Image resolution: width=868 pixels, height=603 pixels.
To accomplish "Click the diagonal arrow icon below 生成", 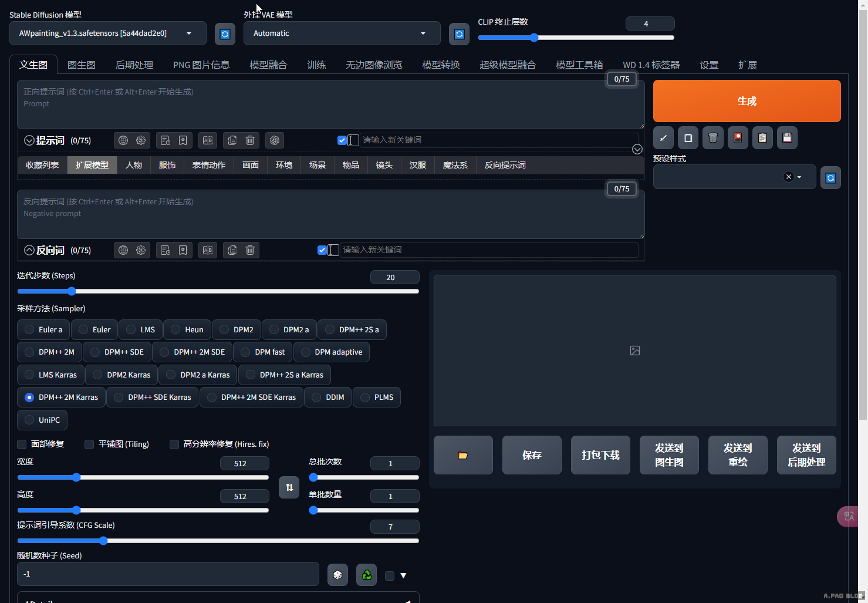I will [x=663, y=138].
